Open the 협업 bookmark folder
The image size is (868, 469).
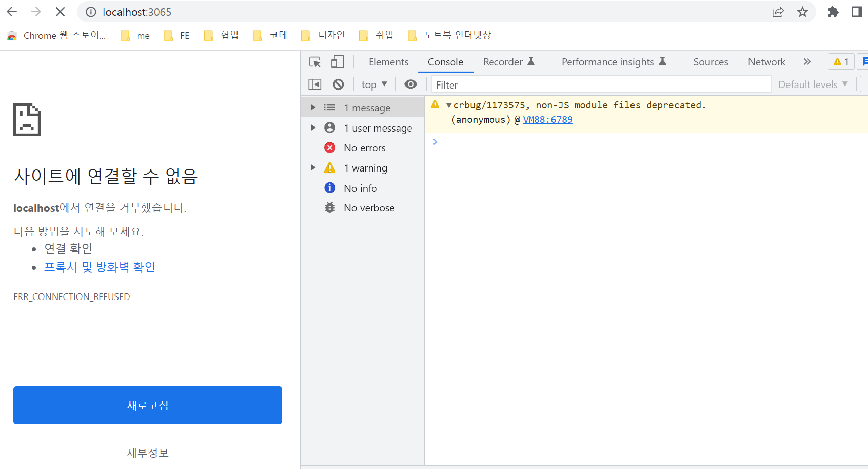[221, 35]
